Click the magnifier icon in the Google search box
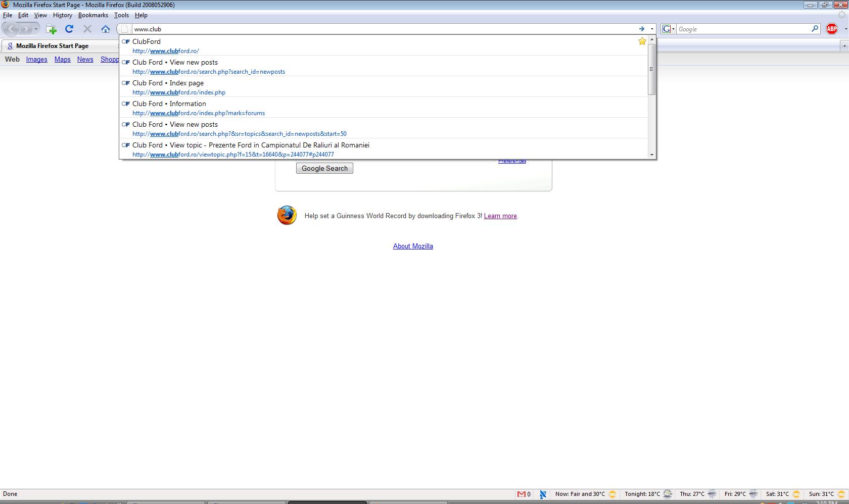The height and width of the screenshot is (504, 849). pyautogui.click(x=815, y=29)
